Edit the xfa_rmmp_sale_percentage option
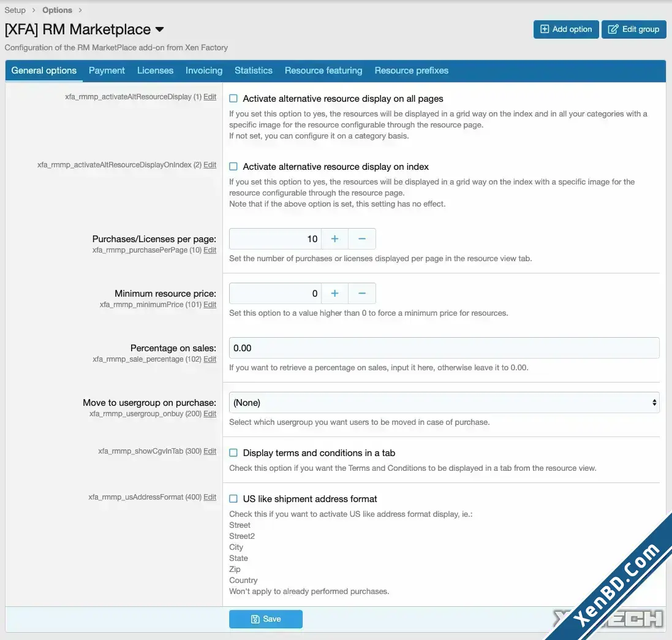672x640 pixels. coord(210,359)
